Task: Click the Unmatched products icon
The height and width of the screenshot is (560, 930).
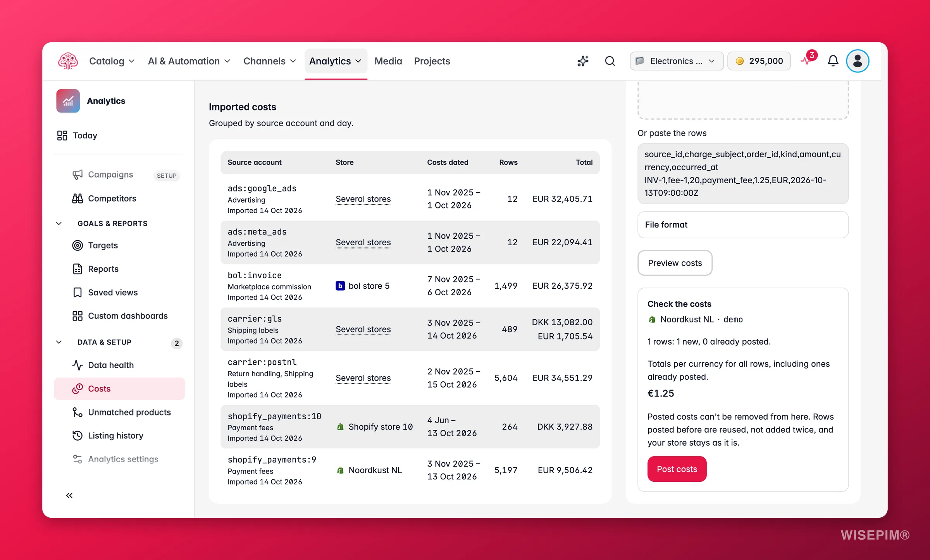Action: click(x=77, y=412)
